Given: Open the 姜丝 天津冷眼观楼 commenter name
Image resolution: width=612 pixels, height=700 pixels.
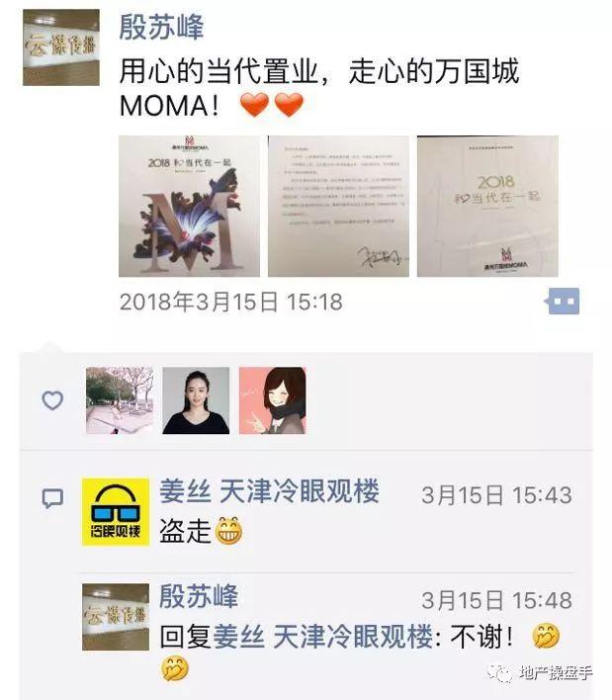Looking at the screenshot, I should click(270, 491).
